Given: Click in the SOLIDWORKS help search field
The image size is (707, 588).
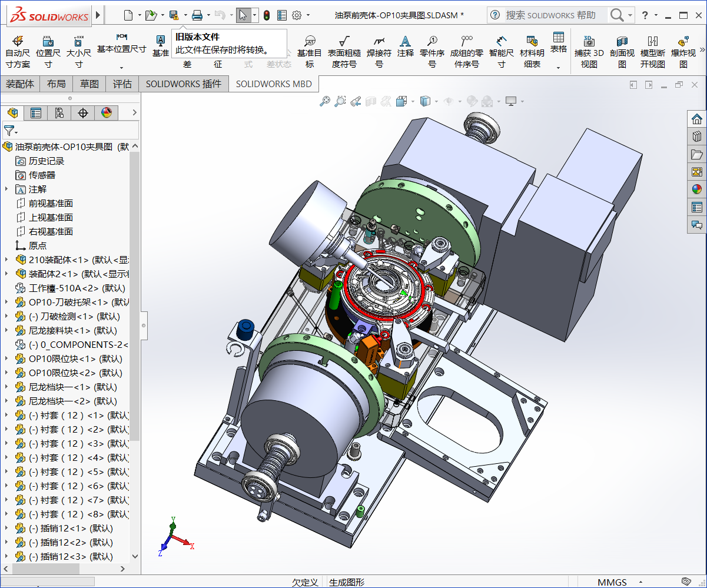Looking at the screenshot, I should point(556,15).
